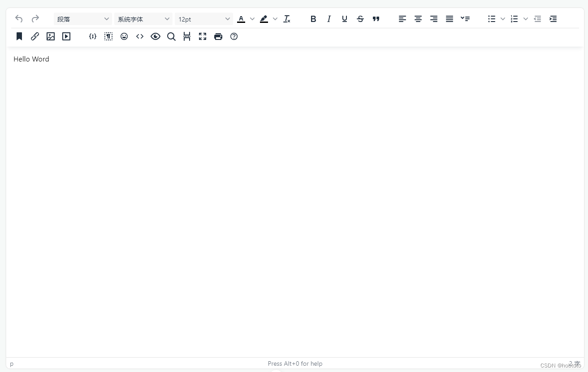Apply the background highlight color
This screenshot has height=372, width=588.
(x=264, y=19)
